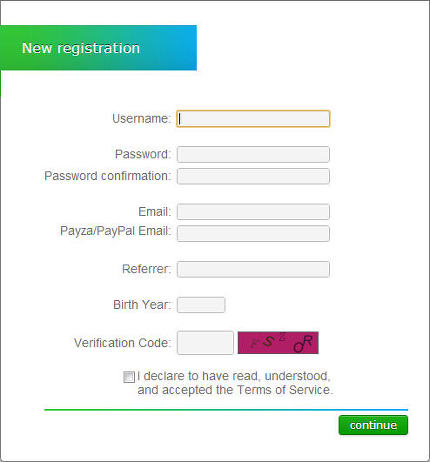
Task: Select the Birth Year field
Action: pos(201,305)
